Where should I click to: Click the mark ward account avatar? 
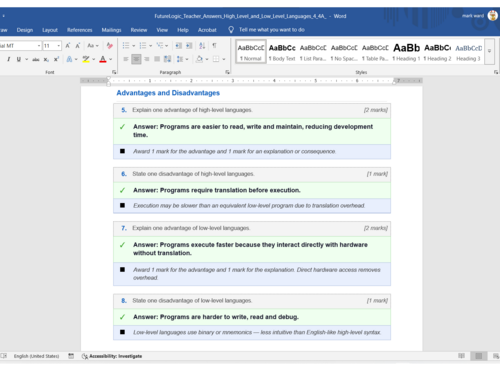[x=492, y=15]
